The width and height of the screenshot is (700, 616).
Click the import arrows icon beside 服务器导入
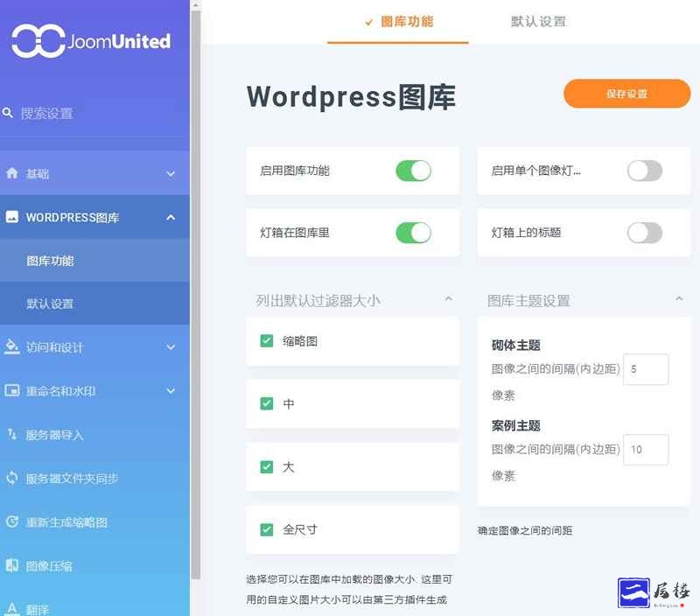coord(12,434)
